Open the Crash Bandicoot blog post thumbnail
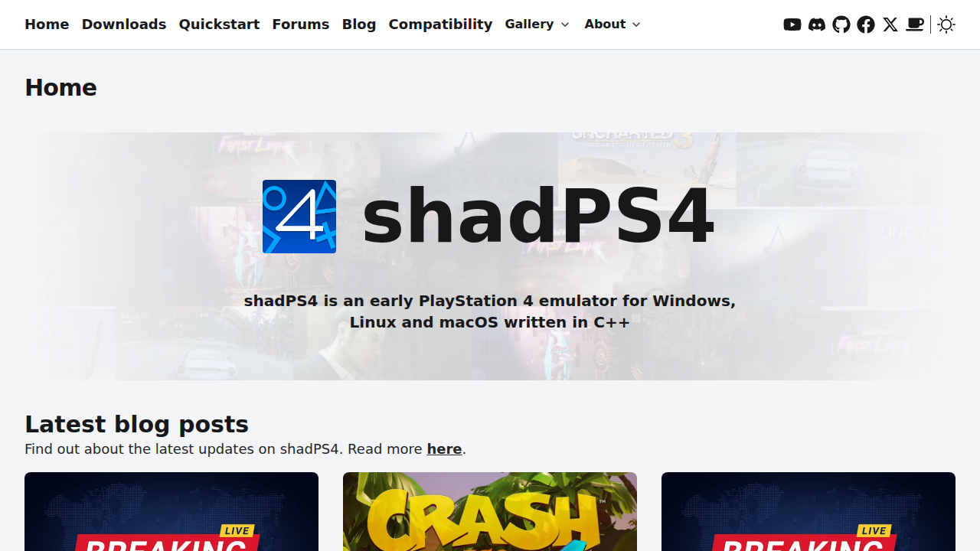The image size is (980, 551). [x=490, y=511]
